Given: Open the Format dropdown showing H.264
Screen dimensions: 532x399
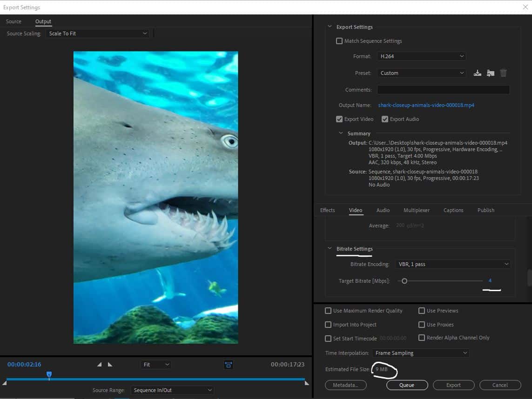Looking at the screenshot, I should (x=421, y=56).
